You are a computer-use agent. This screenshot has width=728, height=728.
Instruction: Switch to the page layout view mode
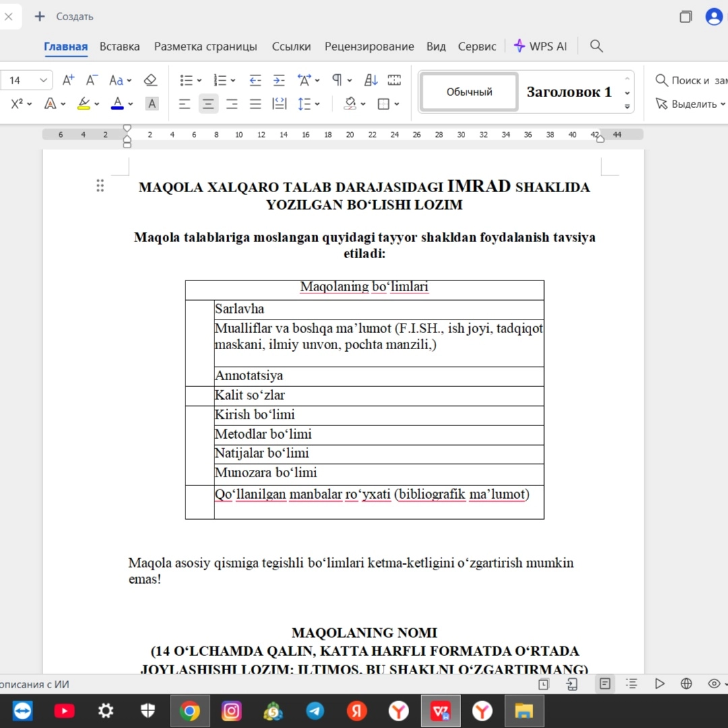(605, 684)
